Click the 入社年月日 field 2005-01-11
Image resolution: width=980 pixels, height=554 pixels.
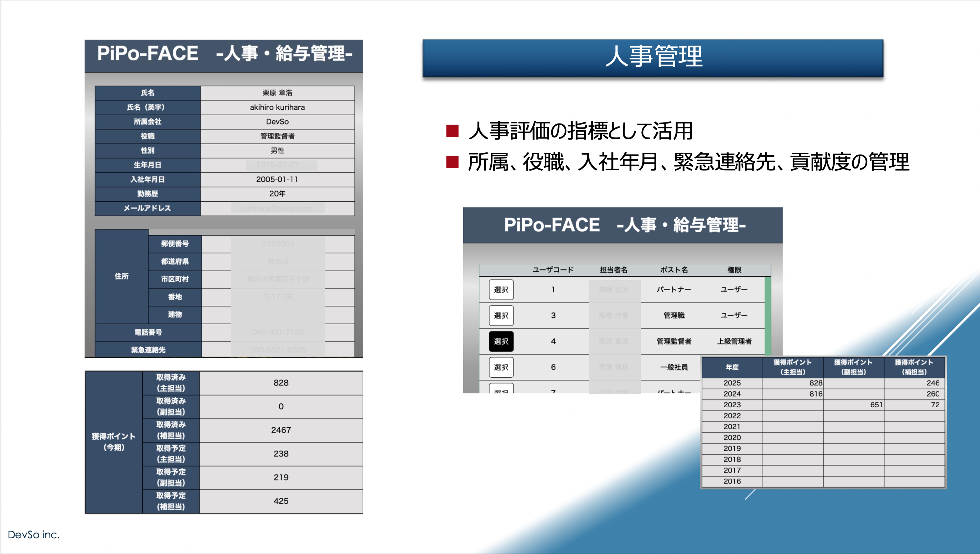pos(277,179)
